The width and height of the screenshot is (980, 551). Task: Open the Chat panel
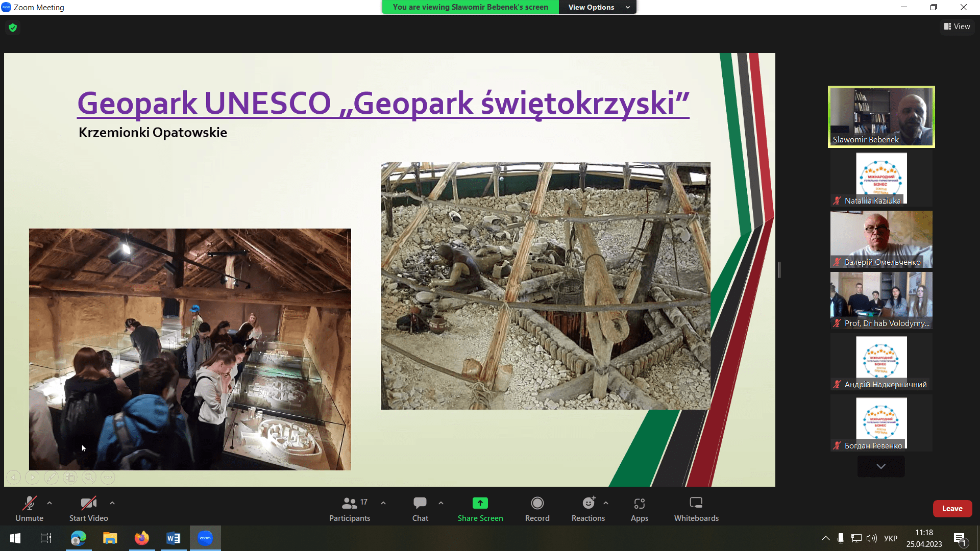[420, 509]
